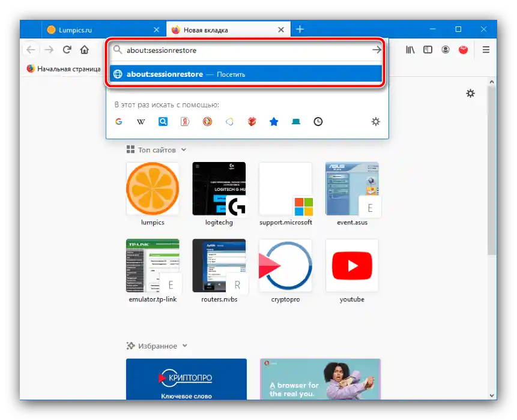Image resolution: width=517 pixels, height=420 pixels.
Task: Open search history via clock icon
Action: [318, 121]
